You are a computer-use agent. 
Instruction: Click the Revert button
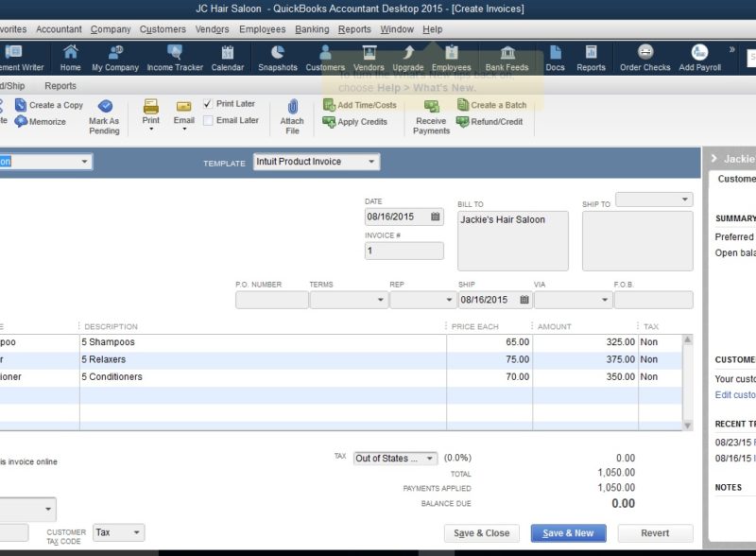[x=655, y=533]
